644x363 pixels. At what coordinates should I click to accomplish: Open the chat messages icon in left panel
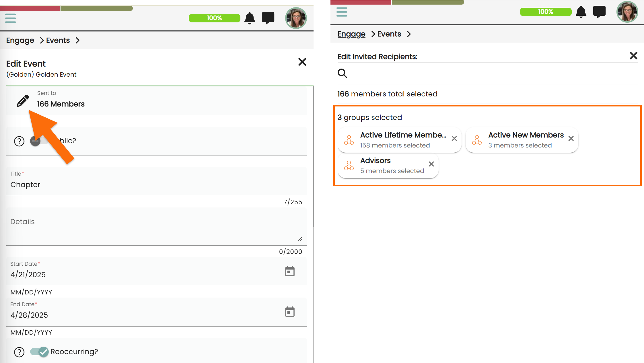(268, 18)
